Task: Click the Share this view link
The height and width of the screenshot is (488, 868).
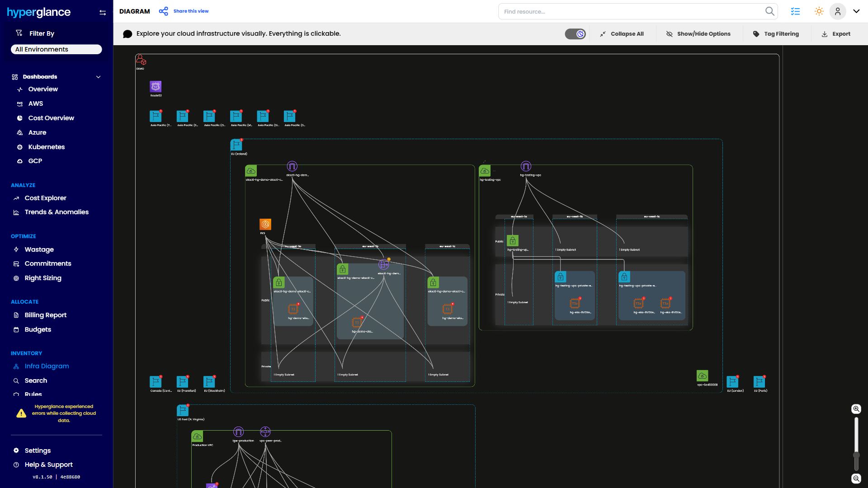Action: pos(191,11)
